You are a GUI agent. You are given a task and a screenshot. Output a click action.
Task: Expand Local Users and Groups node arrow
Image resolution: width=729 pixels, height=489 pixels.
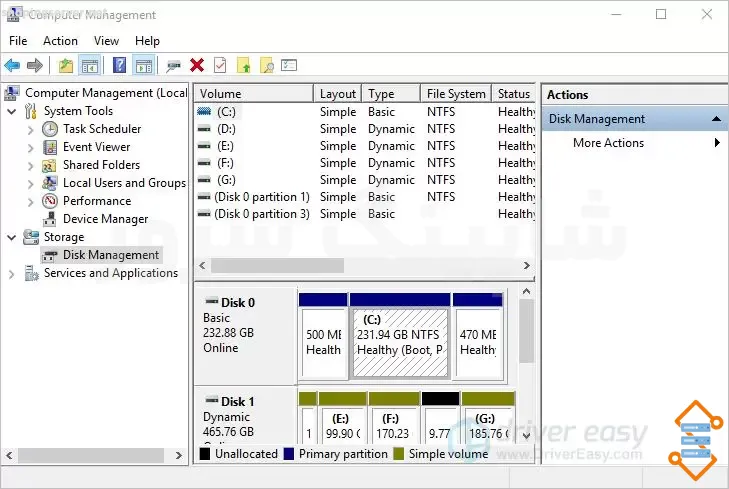(x=31, y=184)
